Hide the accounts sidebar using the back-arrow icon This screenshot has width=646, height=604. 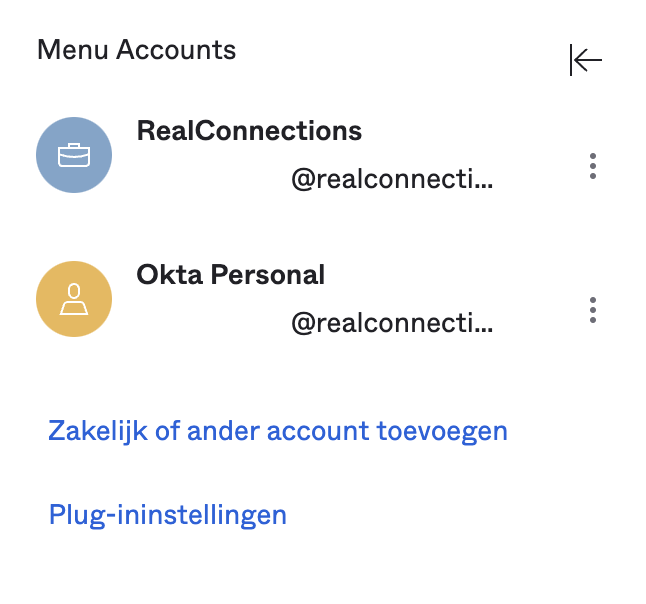point(585,60)
